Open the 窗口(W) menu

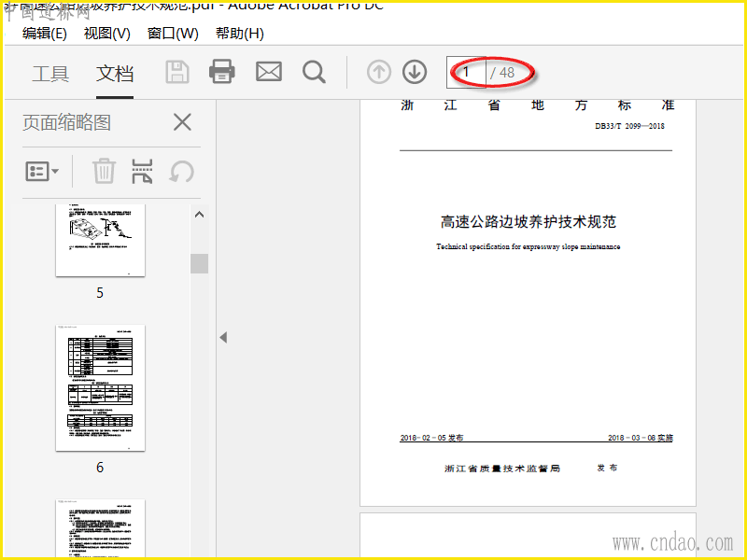coord(173,34)
